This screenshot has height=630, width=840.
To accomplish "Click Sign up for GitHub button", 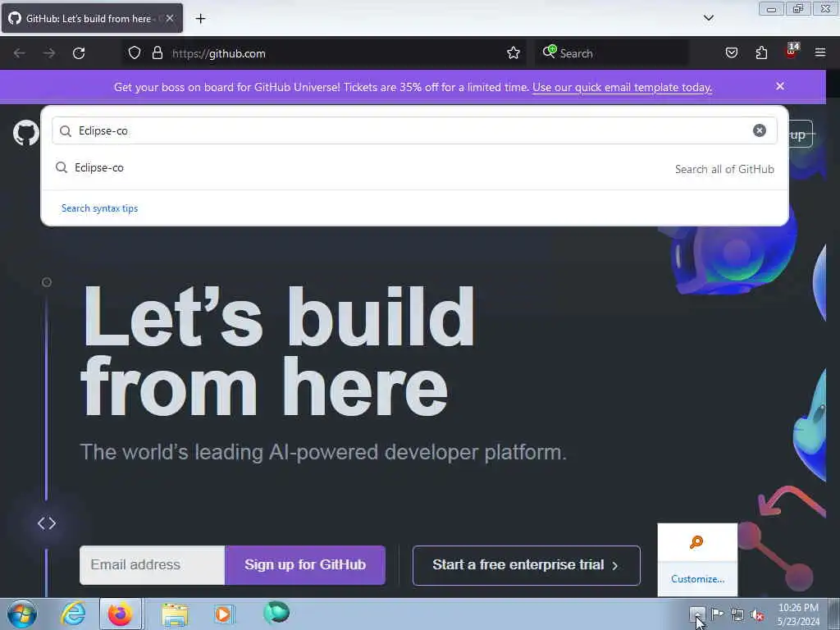I will pos(305,565).
